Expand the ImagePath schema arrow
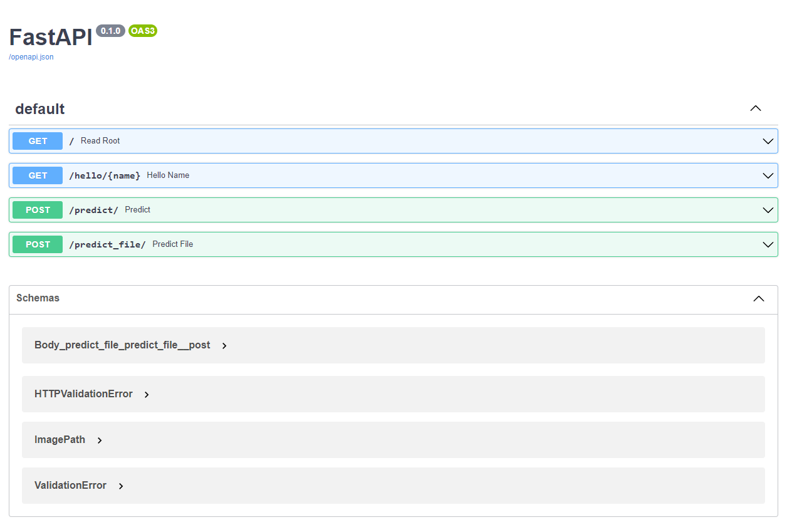This screenshot has height=532, width=787. tap(100, 441)
